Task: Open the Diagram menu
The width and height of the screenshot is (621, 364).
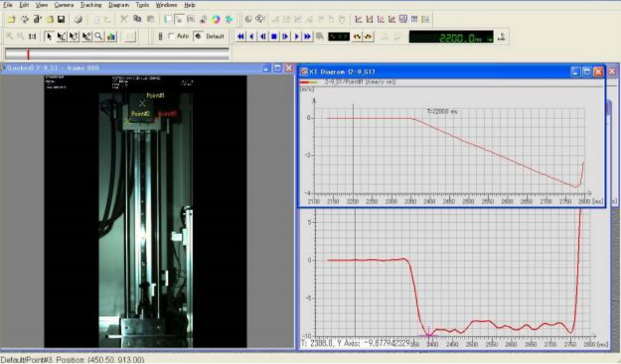Action: coord(119,5)
